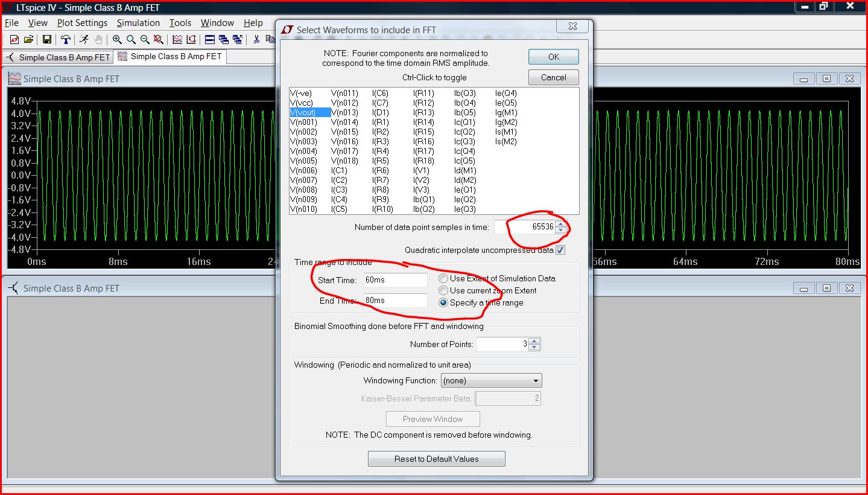Select Ie(Q4) in the waveform list
This screenshot has height=495, width=868.
pyautogui.click(x=505, y=93)
